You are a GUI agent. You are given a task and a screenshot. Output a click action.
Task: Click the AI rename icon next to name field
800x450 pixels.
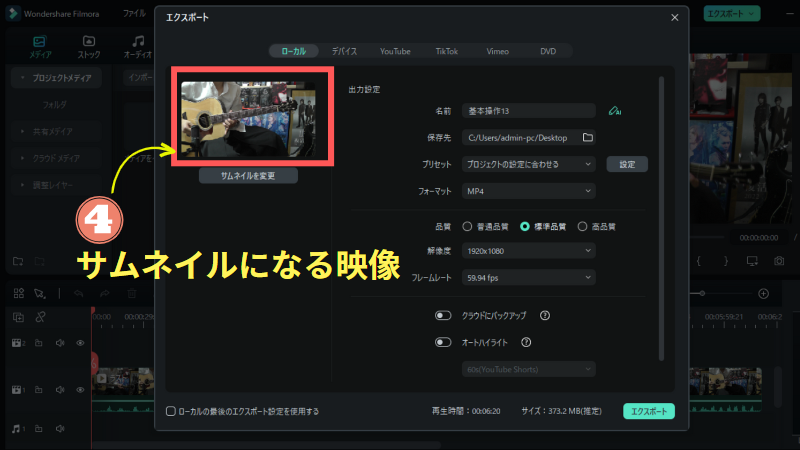point(615,111)
